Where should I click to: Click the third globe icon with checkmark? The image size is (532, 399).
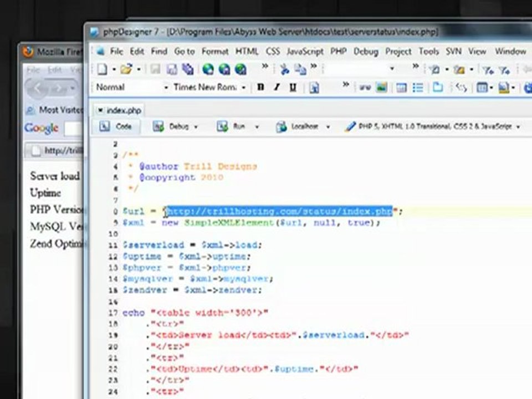pyautogui.click(x=241, y=69)
